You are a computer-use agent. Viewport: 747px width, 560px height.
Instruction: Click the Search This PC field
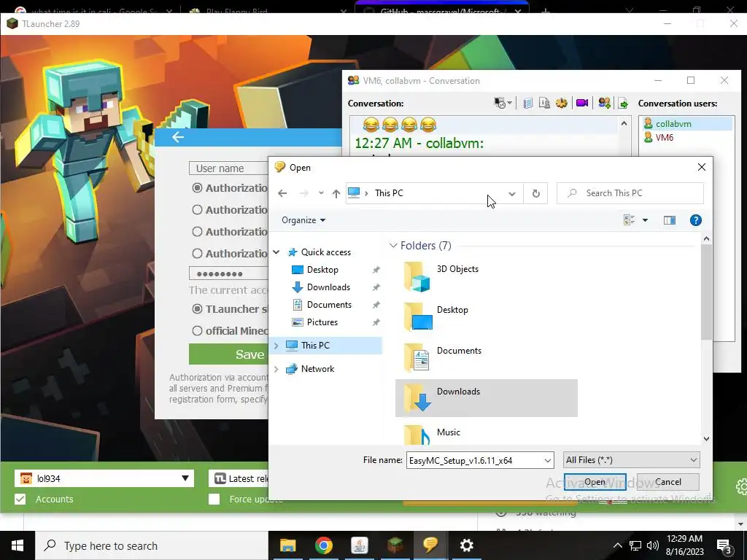click(630, 193)
